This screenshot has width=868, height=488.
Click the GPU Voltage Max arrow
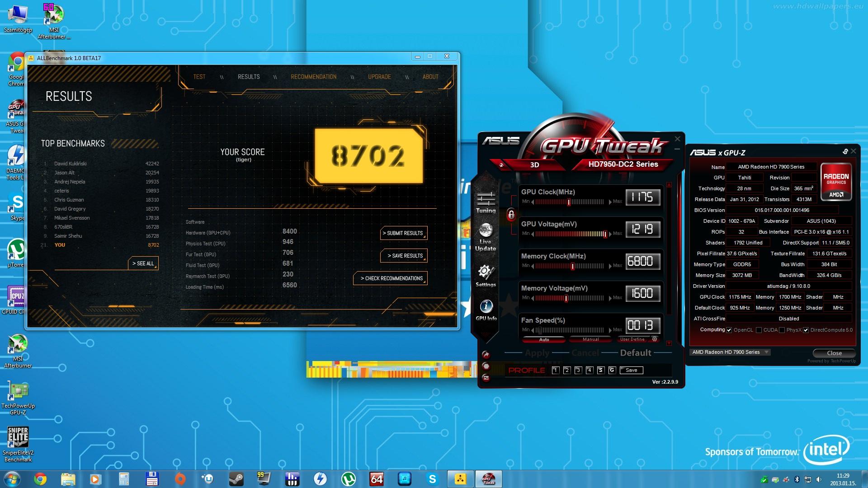point(610,234)
